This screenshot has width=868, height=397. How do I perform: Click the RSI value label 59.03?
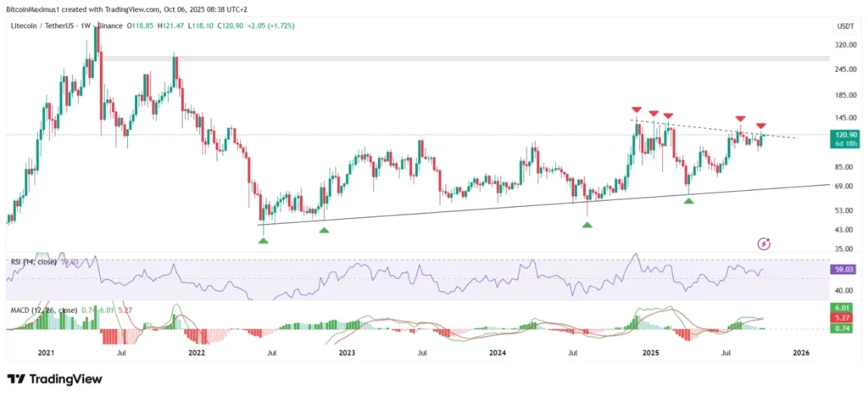click(x=844, y=271)
